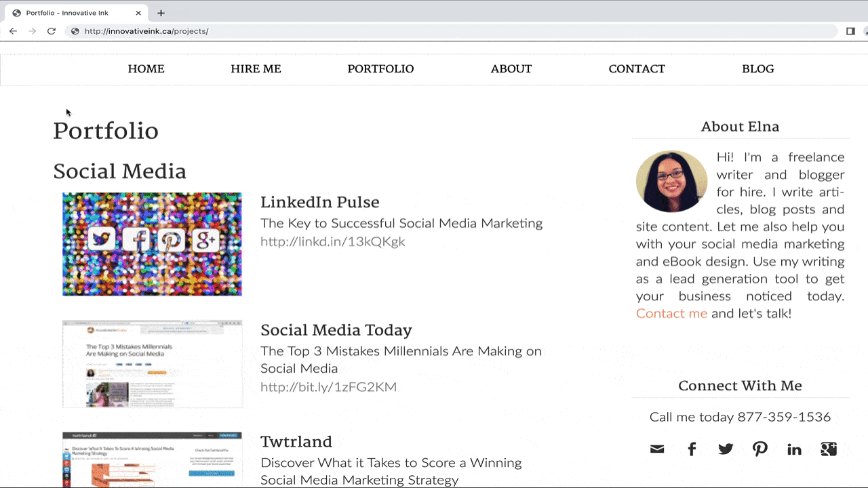Click the LinkedIn Pulse colorful thumbnail
This screenshot has width=868, height=488.
point(152,244)
